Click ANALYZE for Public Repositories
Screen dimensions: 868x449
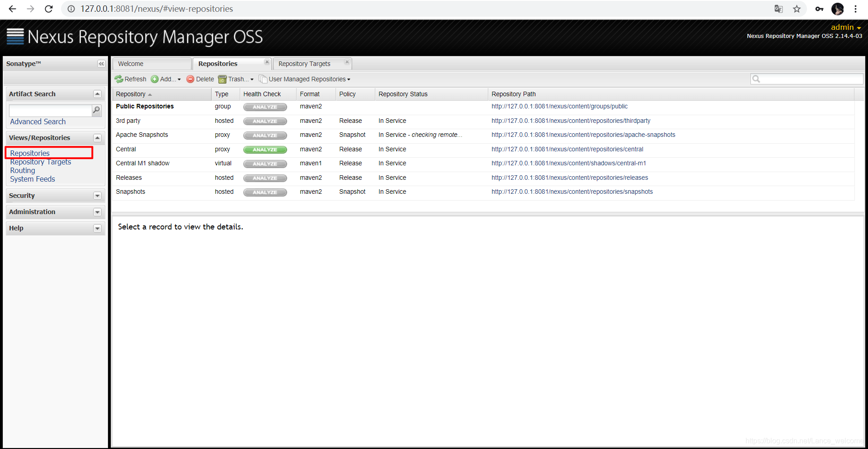(265, 107)
